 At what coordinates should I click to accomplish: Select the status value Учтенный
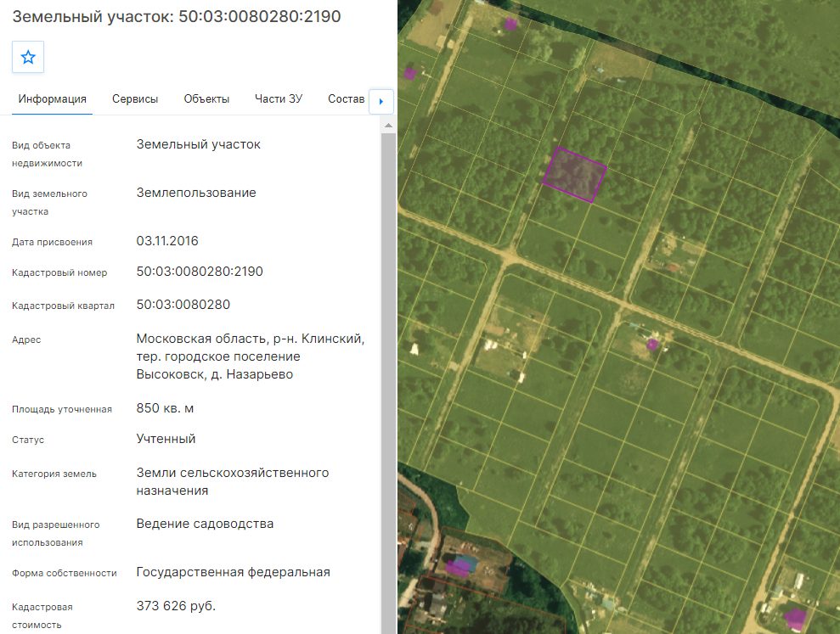point(166,439)
